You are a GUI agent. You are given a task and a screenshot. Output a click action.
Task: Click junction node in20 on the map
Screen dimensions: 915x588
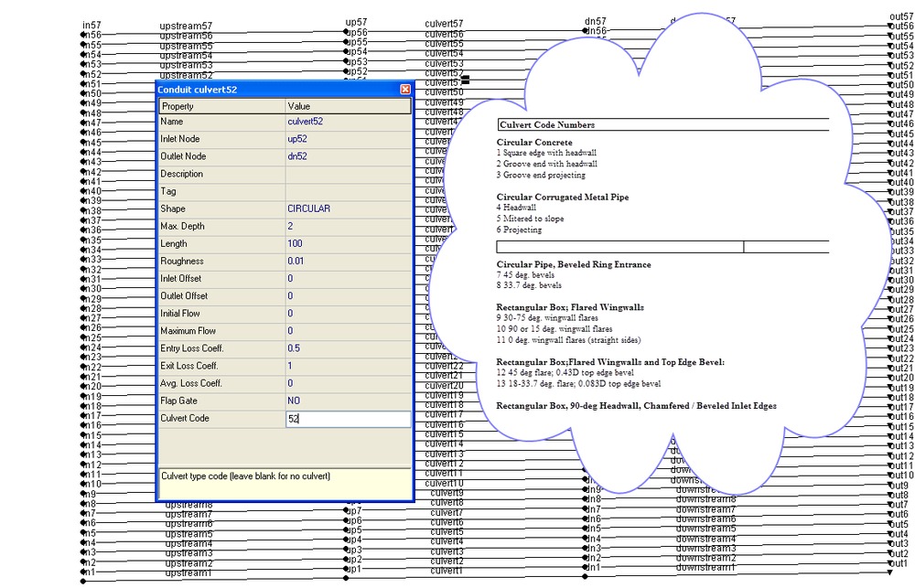(x=81, y=386)
